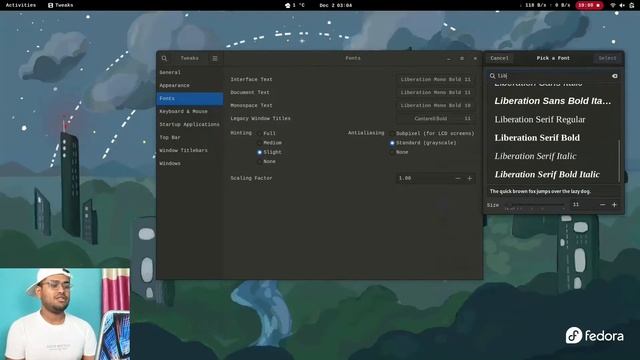
Task: Open search in Tweaks header bar
Action: [x=164, y=58]
